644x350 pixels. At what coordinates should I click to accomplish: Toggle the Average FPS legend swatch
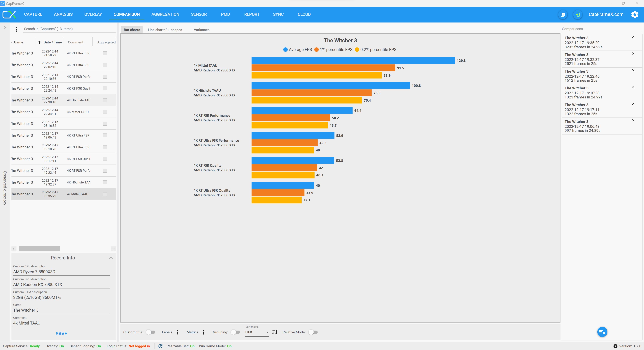(285, 49)
